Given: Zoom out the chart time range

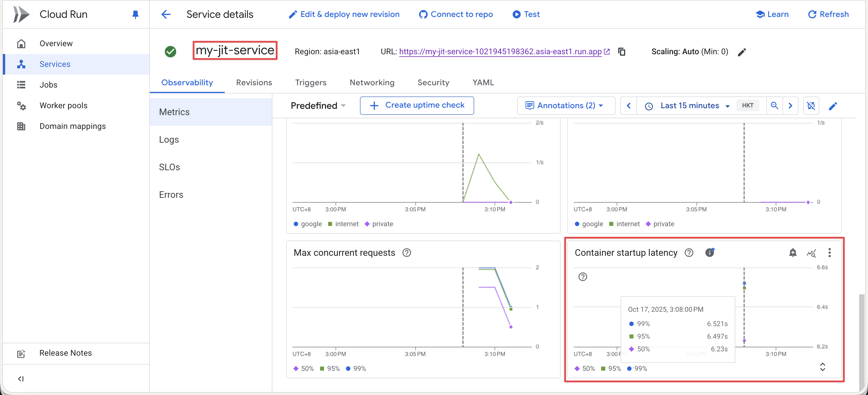Looking at the screenshot, I should point(775,105).
